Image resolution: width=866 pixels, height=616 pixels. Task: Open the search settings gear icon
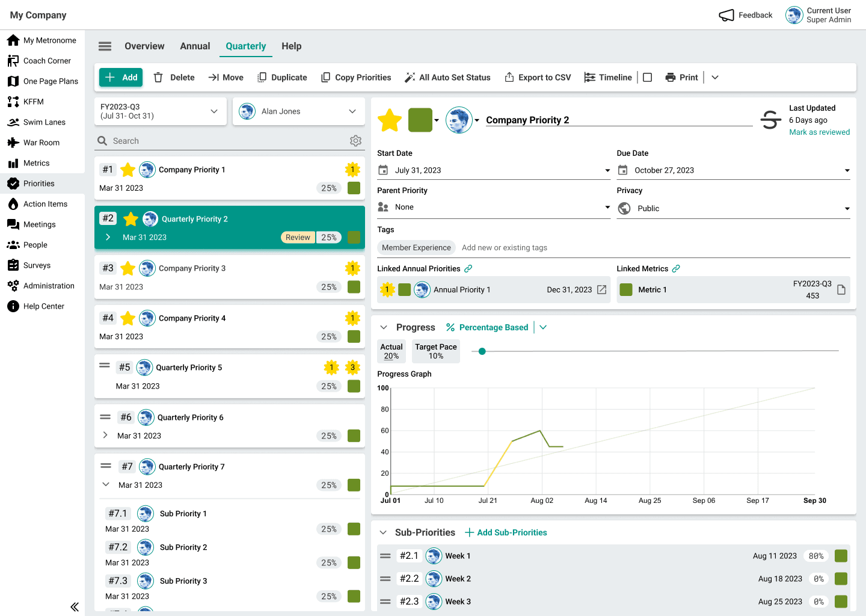point(356,140)
